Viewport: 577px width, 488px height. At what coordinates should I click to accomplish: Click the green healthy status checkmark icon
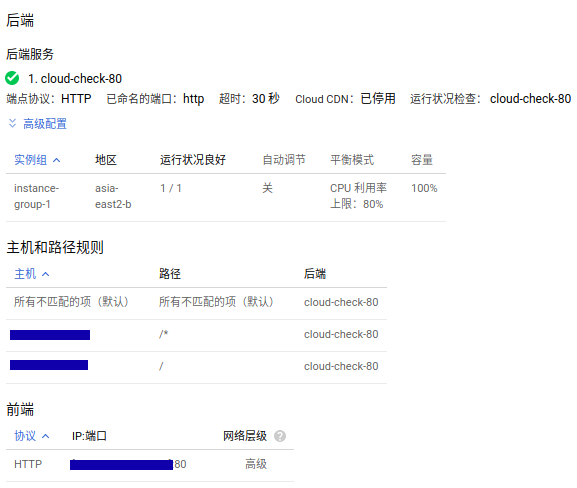pyautogui.click(x=12, y=78)
